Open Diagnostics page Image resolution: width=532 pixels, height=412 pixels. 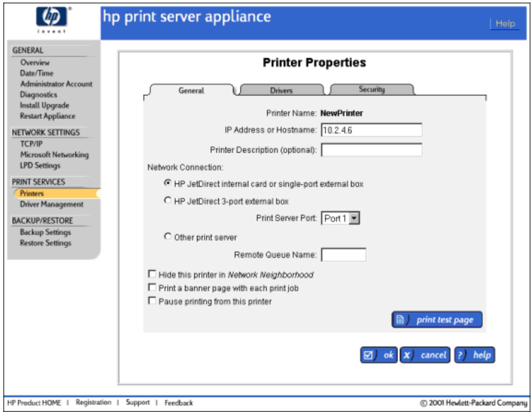click(38, 95)
